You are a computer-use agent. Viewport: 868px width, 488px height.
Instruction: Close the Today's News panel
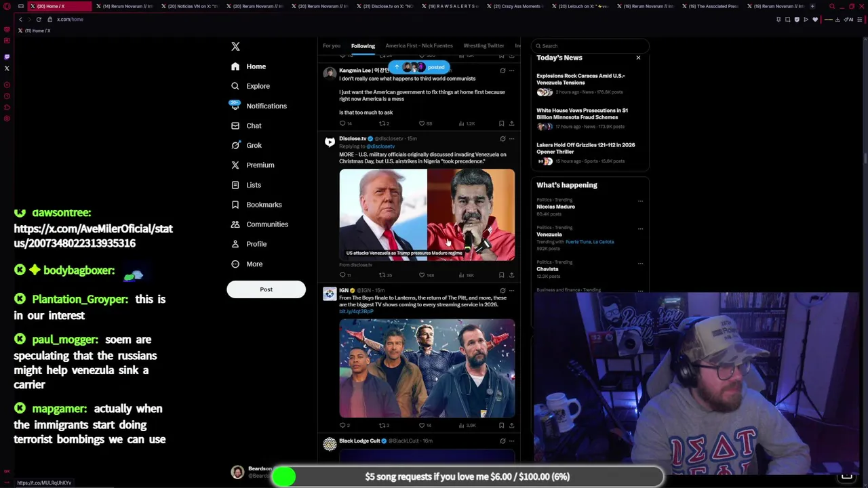click(x=638, y=58)
